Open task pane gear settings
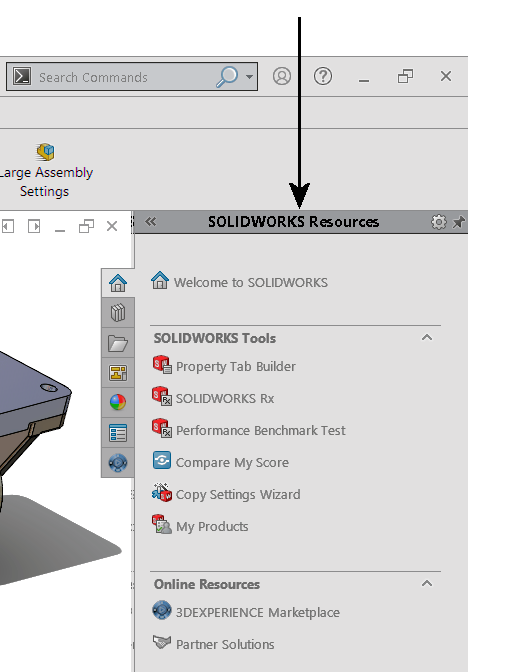The width and height of the screenshot is (505, 672). [439, 222]
